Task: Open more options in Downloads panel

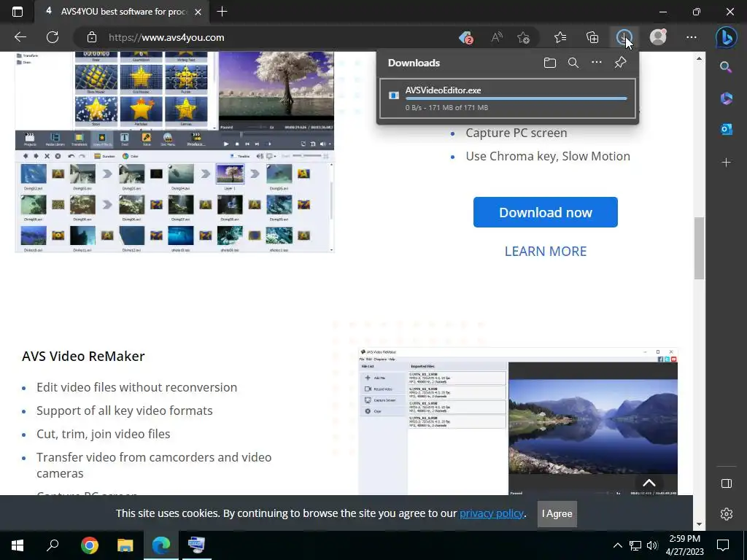Action: coord(597,63)
